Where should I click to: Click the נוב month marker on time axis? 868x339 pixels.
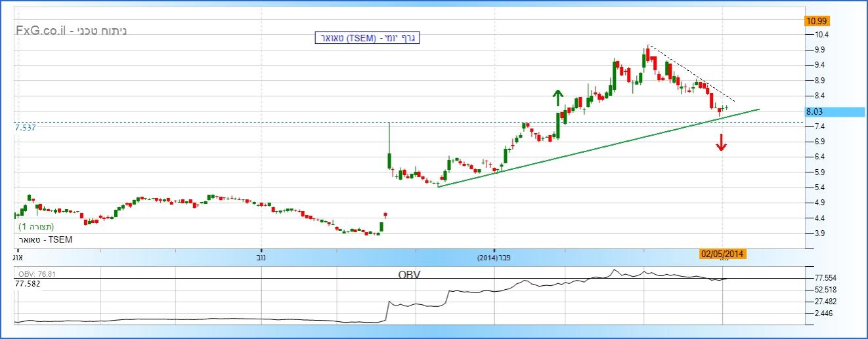point(261,258)
